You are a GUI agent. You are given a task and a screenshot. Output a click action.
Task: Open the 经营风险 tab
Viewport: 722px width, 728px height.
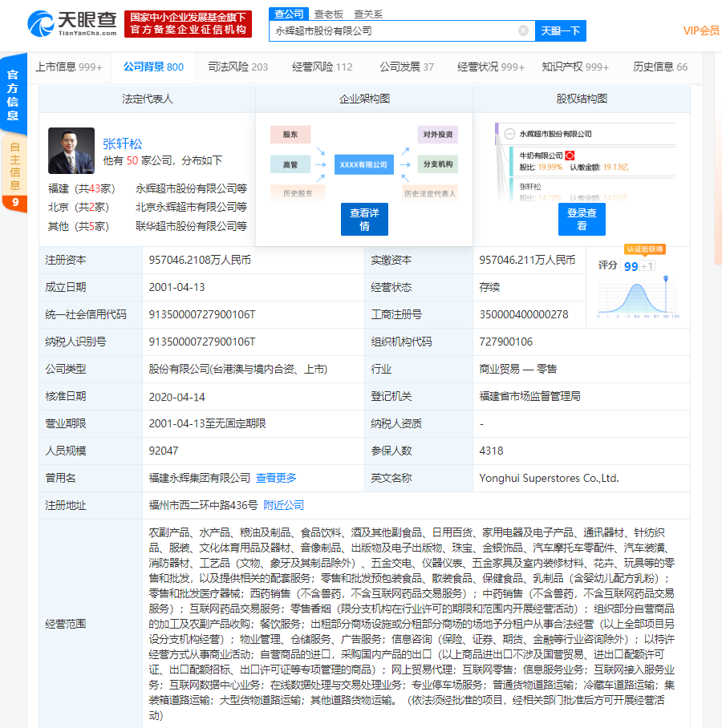pos(322,67)
